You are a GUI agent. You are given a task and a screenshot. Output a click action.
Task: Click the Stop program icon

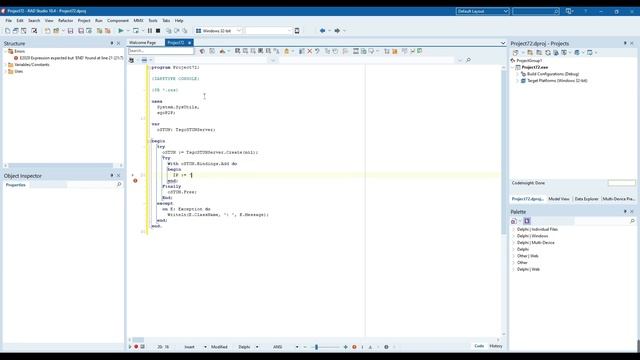158,31
